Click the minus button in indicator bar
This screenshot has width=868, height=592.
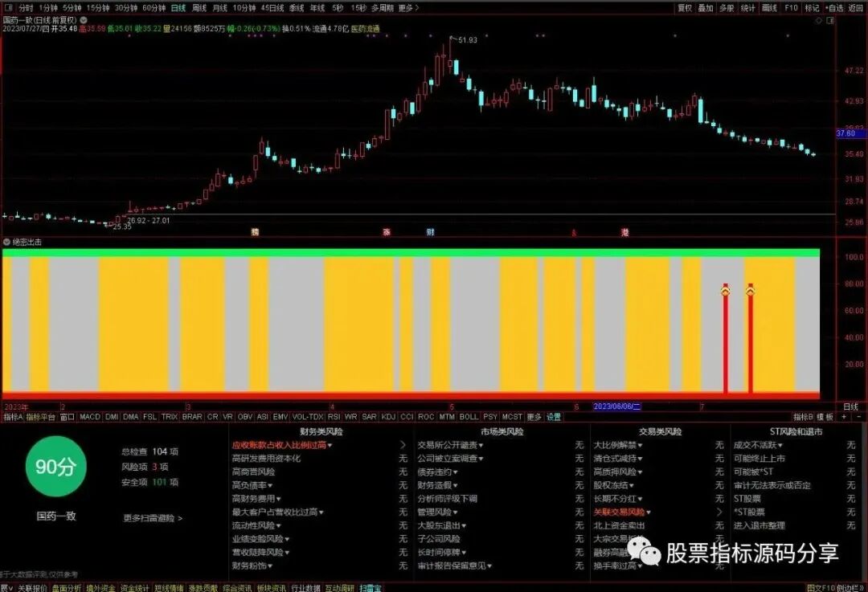[858, 417]
